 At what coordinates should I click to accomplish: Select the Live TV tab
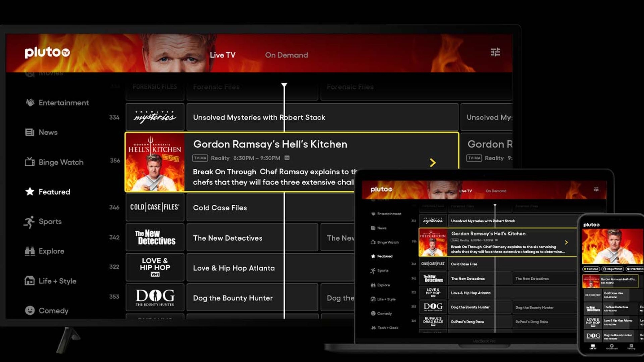click(x=222, y=55)
